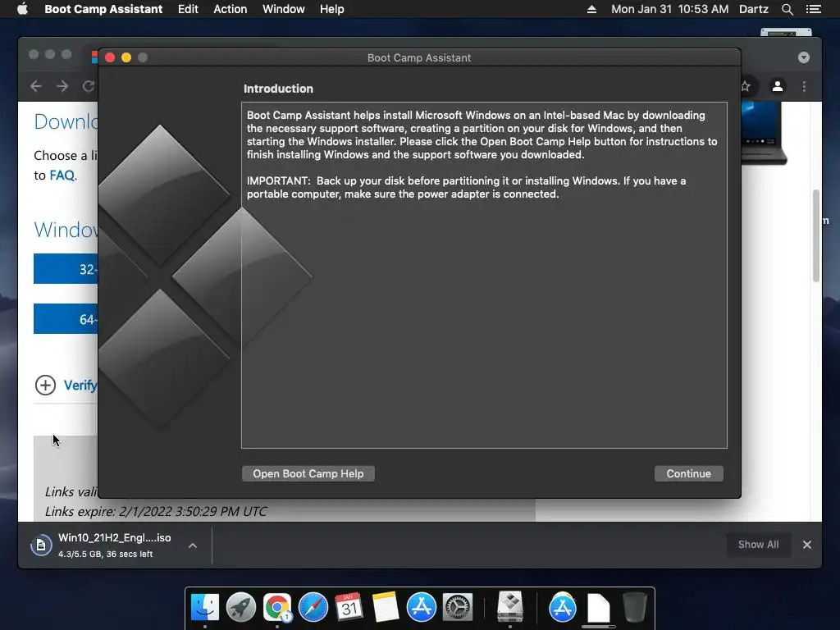Minimize the Boot Camp Assistant window
This screenshot has height=630, width=840.
click(126, 57)
